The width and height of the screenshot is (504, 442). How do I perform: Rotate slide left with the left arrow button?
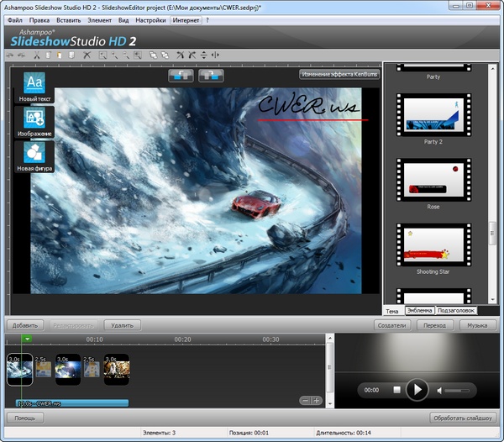coord(181,76)
